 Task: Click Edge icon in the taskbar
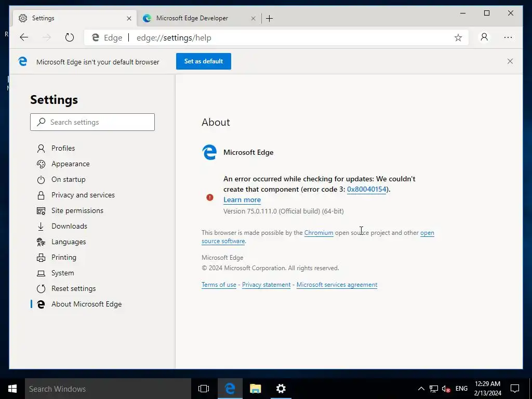[230, 389]
